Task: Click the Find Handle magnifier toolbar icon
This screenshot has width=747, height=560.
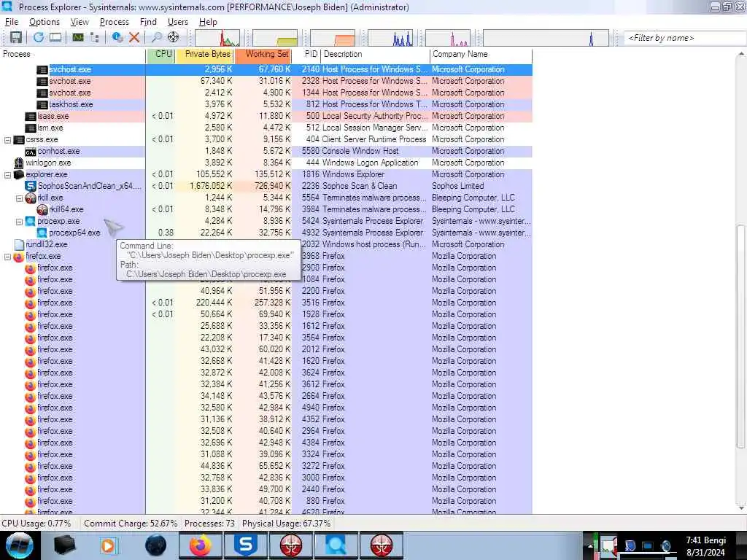Action: [x=156, y=37]
